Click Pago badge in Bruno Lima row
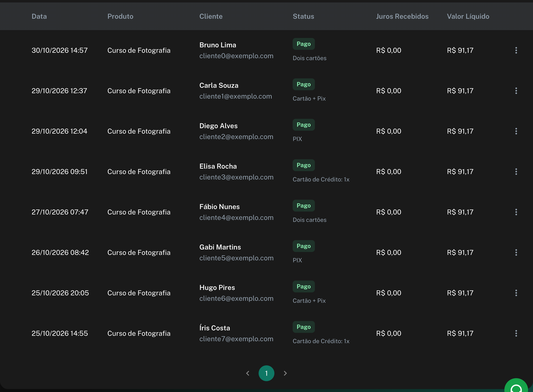Image resolution: width=533 pixels, height=392 pixels. 304,44
